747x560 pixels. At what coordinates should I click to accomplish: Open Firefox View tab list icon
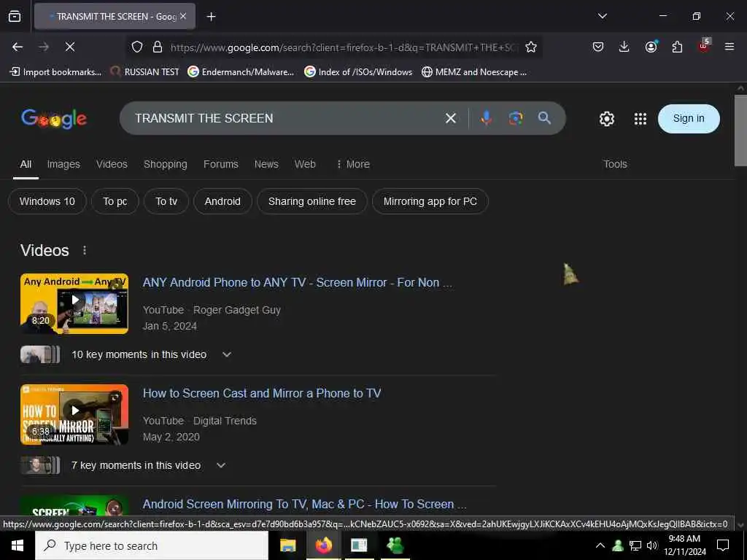click(x=15, y=16)
